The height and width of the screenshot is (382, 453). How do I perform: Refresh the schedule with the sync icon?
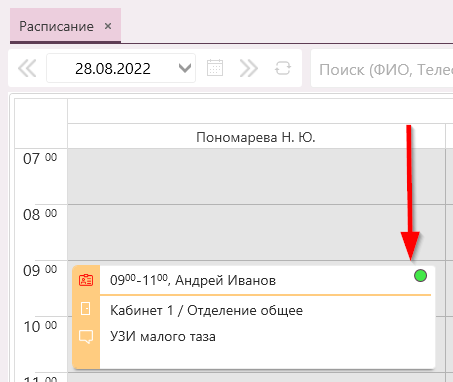[283, 68]
